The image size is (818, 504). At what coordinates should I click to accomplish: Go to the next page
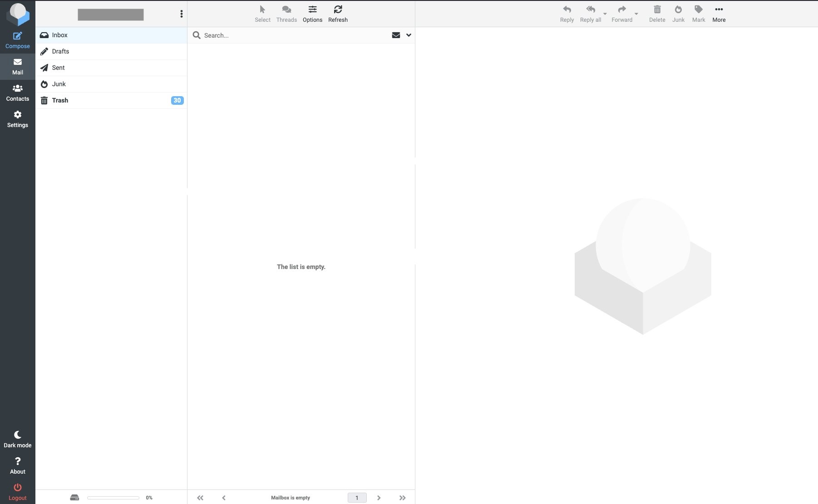pyautogui.click(x=379, y=498)
